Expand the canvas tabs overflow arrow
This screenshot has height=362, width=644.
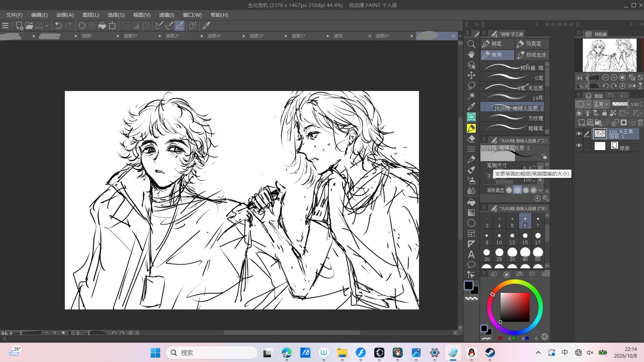click(460, 36)
